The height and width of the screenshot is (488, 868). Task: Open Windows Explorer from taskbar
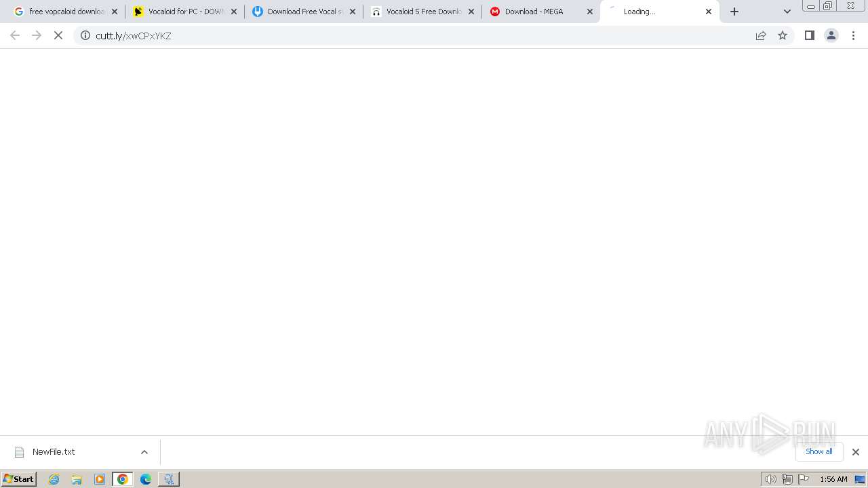point(77,479)
